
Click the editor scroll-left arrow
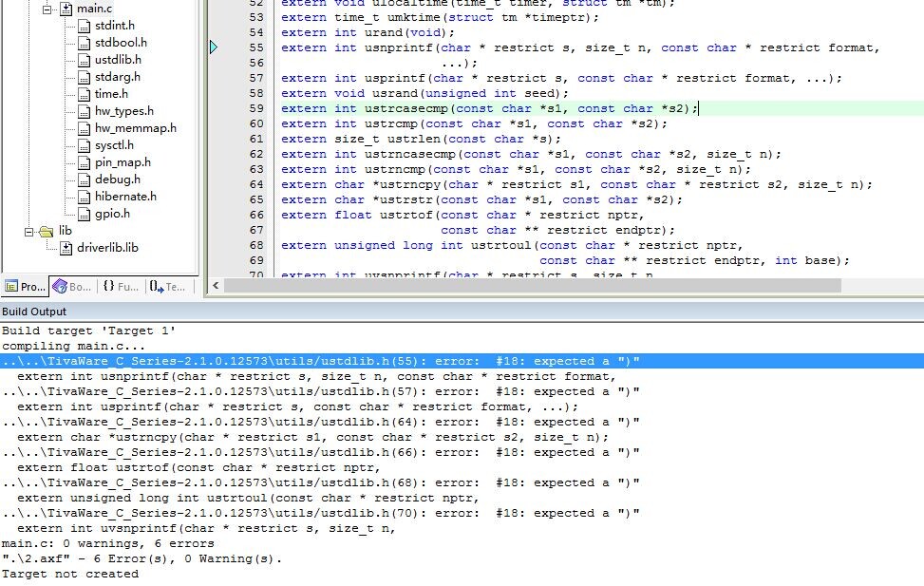216,285
